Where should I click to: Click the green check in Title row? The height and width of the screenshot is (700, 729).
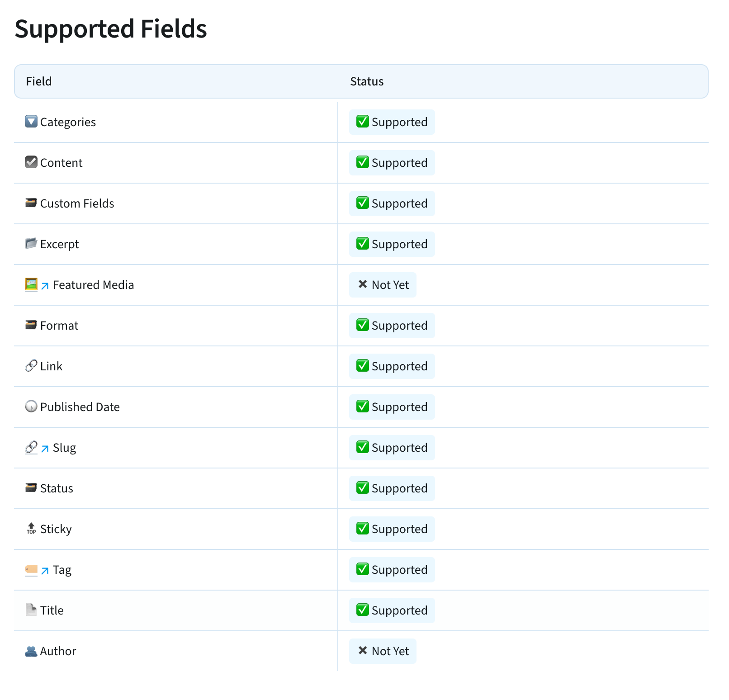pos(363,610)
